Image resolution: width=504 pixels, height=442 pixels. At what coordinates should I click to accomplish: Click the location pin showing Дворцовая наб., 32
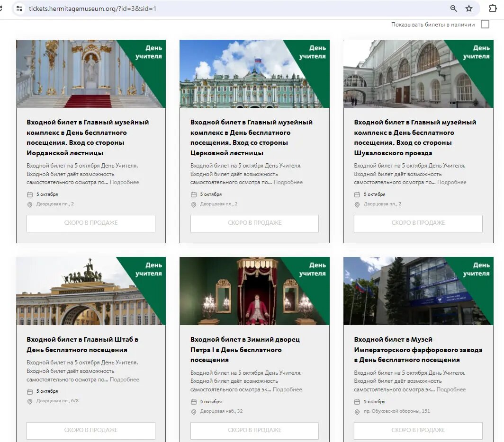point(194,411)
